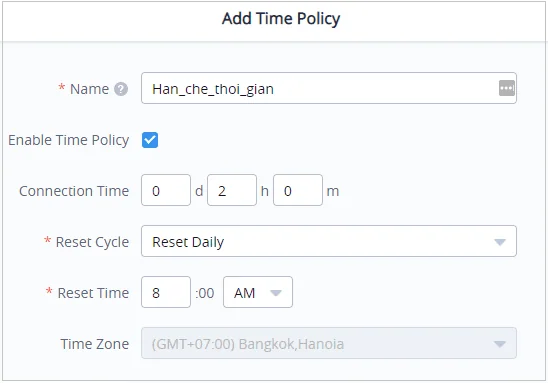The width and height of the screenshot is (548, 383).
Task: Click the Add Time Policy dialog title
Action: [281, 19]
